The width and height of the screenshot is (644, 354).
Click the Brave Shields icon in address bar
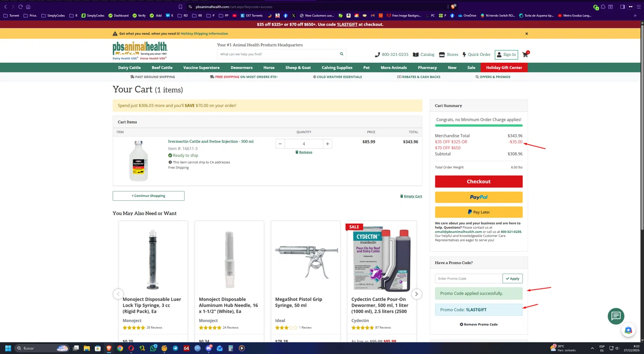tap(453, 7)
